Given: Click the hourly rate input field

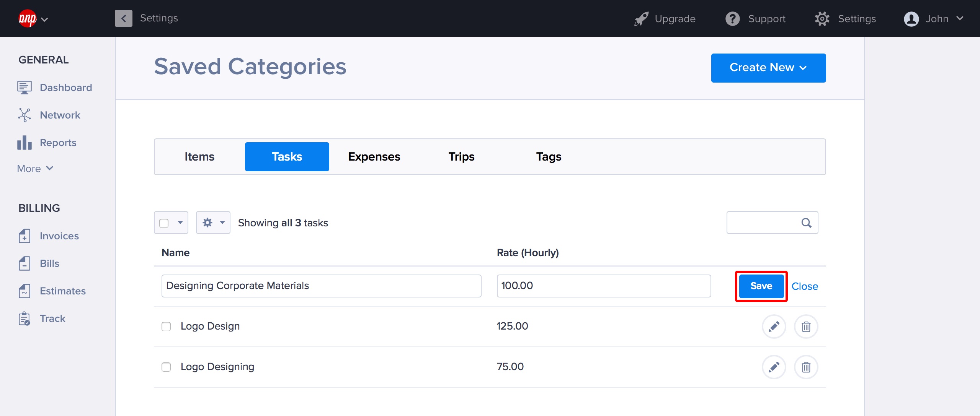Looking at the screenshot, I should [x=603, y=286].
